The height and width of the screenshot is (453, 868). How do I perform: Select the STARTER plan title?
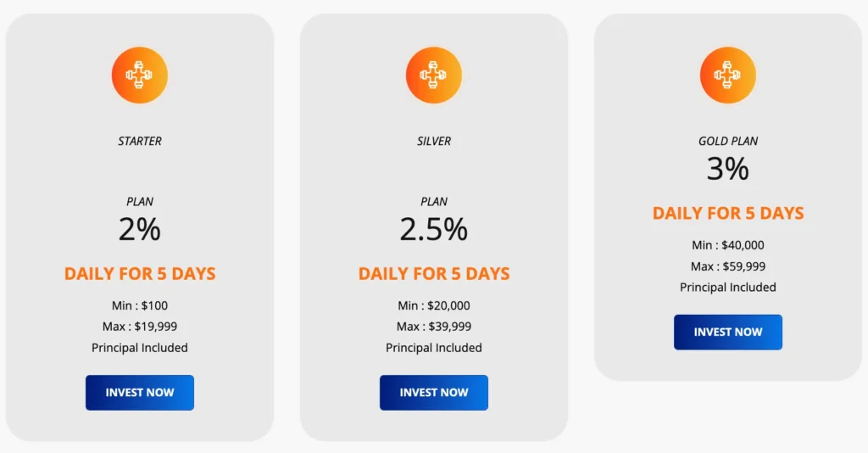pyautogui.click(x=140, y=141)
